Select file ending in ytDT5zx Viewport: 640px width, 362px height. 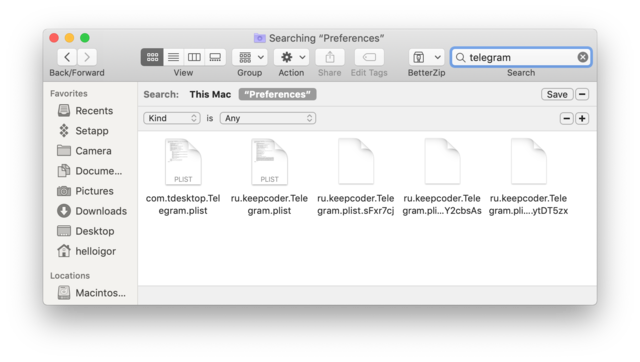click(529, 162)
